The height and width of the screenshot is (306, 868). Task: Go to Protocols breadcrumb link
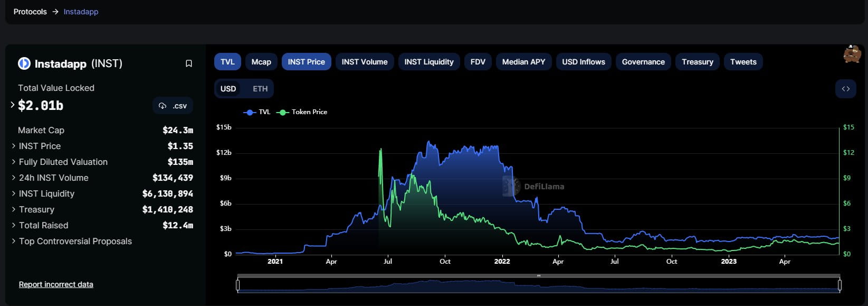(x=30, y=12)
